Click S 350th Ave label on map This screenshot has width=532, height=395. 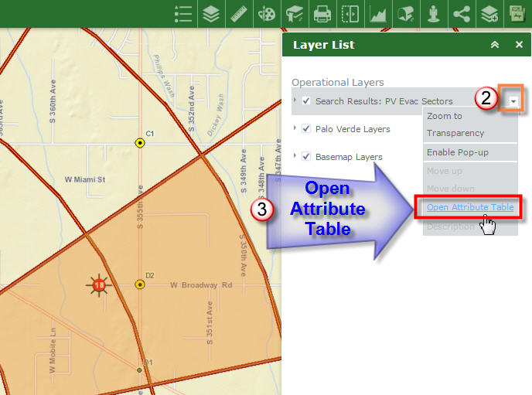click(244, 254)
